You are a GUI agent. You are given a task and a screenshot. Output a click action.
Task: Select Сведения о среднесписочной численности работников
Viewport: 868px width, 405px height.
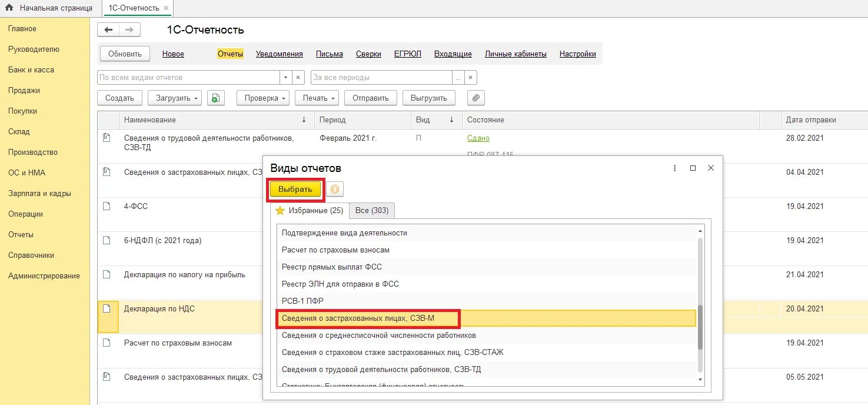tap(487, 335)
